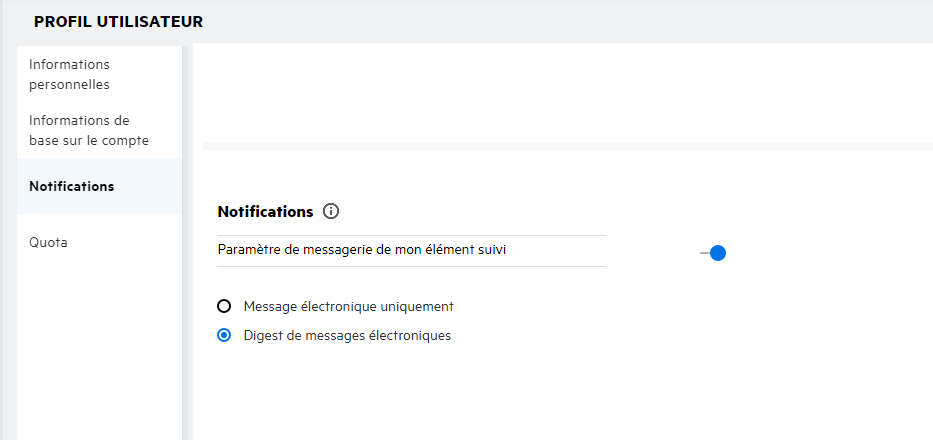Screen dimensions: 933x440
Task: Go to 'Informations de base sur le compte'
Action: tap(88, 130)
